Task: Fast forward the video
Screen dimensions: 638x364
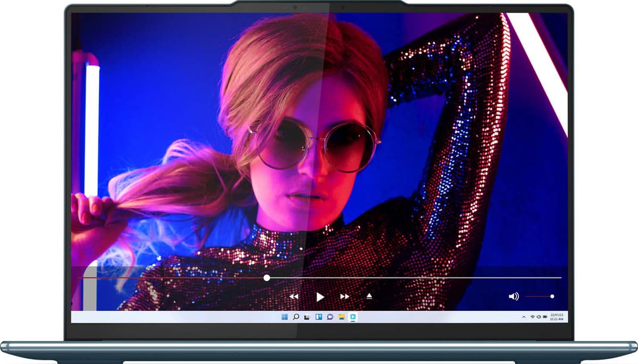Action: coord(345,297)
